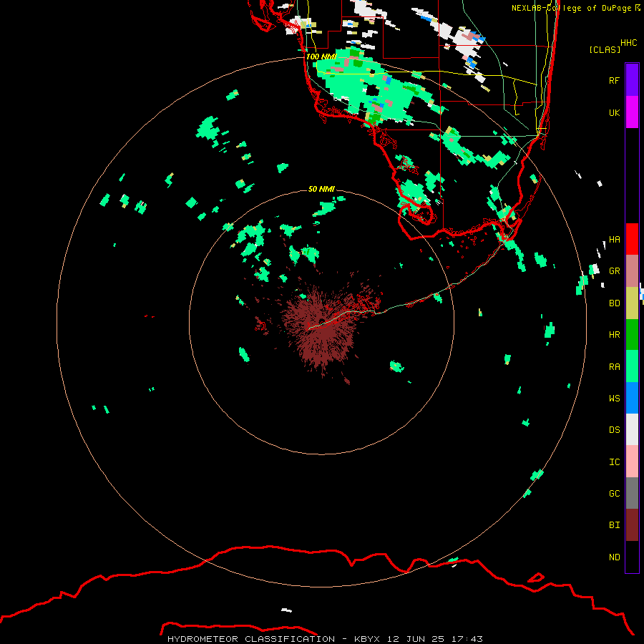Click the red HA legend swatch
The width and height of the screenshot is (644, 644).
(x=632, y=239)
